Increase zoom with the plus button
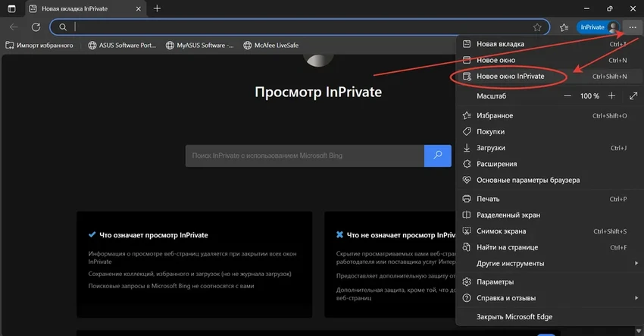 pos(611,96)
